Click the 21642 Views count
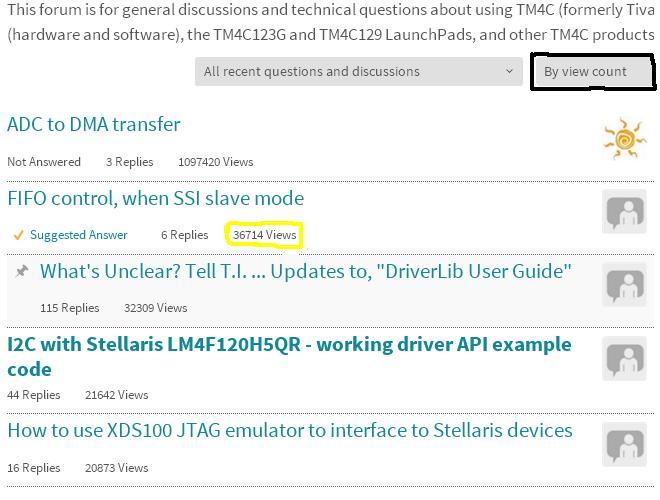 point(117,395)
